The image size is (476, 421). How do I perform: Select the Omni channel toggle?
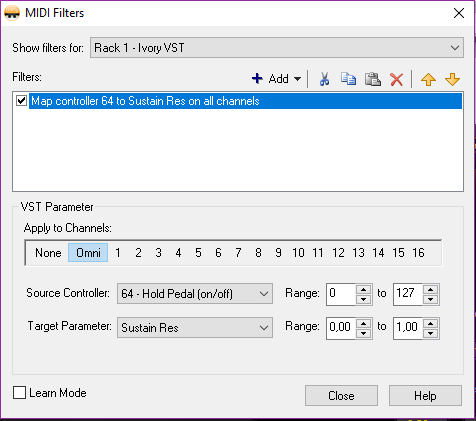88,253
